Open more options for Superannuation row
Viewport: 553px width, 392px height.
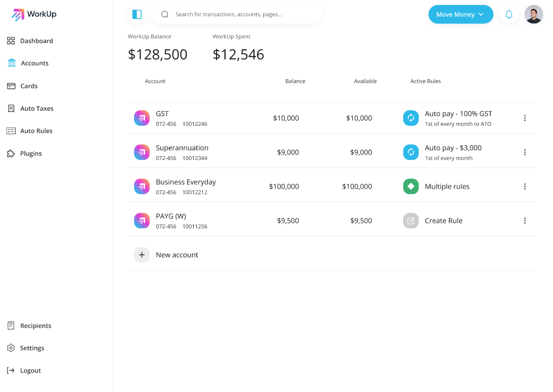coord(525,152)
